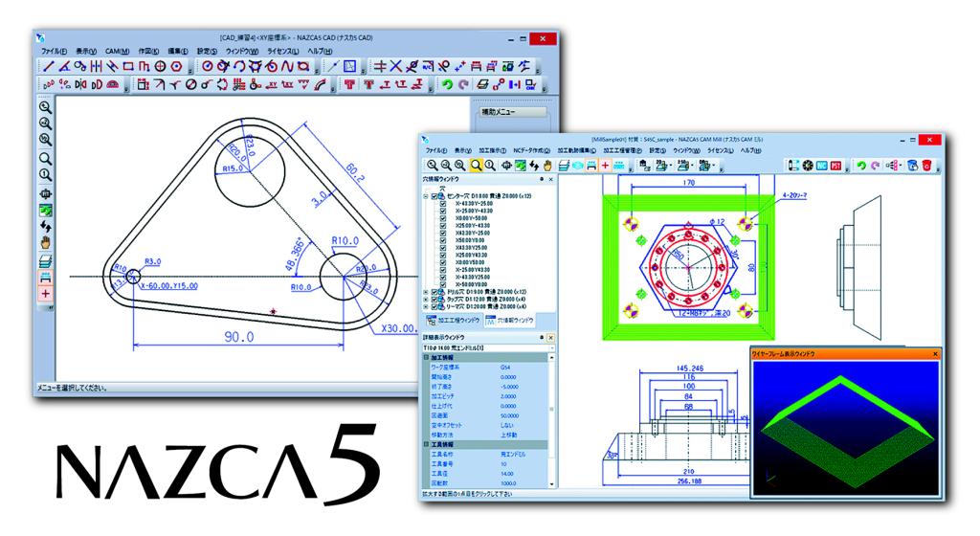Click the green undo arrow in CAM toolbar
Screen dimensions: 980x536
[861, 165]
